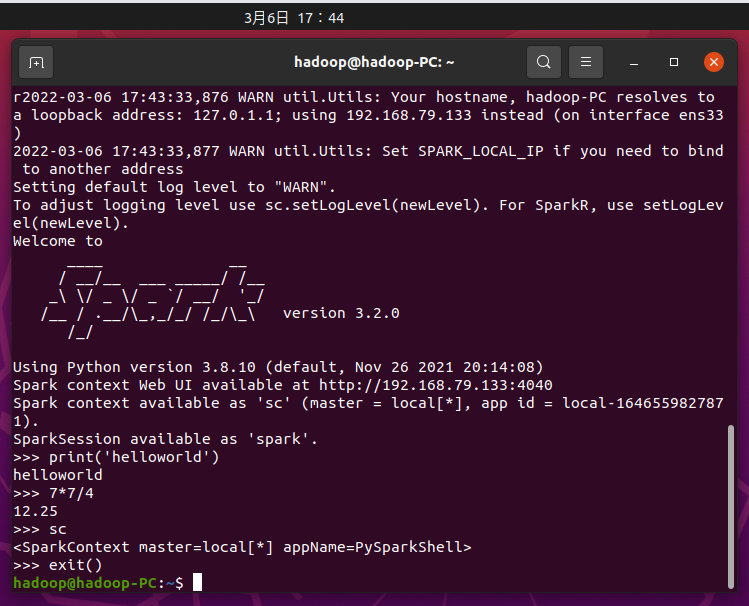Click the exit() command line
This screenshot has width=749, height=606.
58,565
